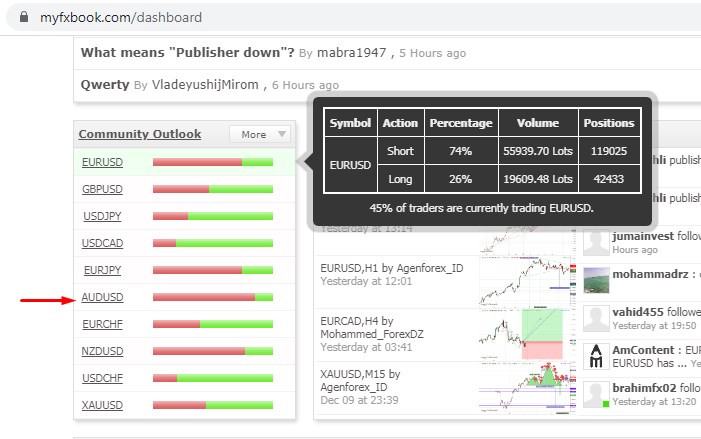The width and height of the screenshot is (701, 439).
Task: Click the EURUSD short/long sentiment bar
Action: coord(213,162)
